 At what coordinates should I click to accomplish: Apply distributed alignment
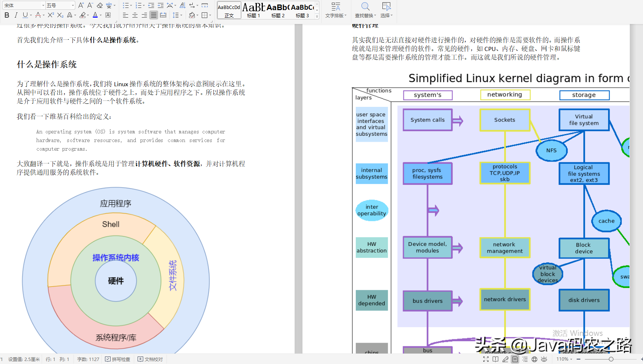point(163,15)
